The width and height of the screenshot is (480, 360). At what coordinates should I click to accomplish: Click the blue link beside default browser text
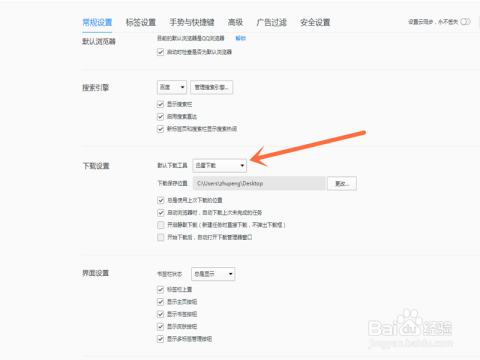click(x=240, y=38)
